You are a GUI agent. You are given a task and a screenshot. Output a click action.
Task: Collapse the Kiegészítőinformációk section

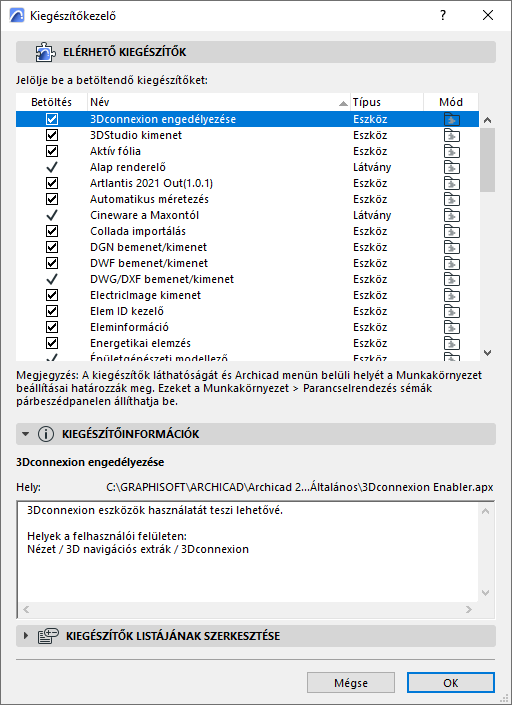pos(26,434)
